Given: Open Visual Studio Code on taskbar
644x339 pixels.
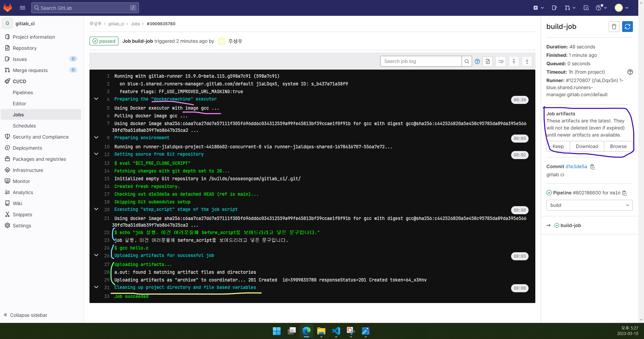Looking at the screenshot, I should pyautogui.click(x=336, y=331).
